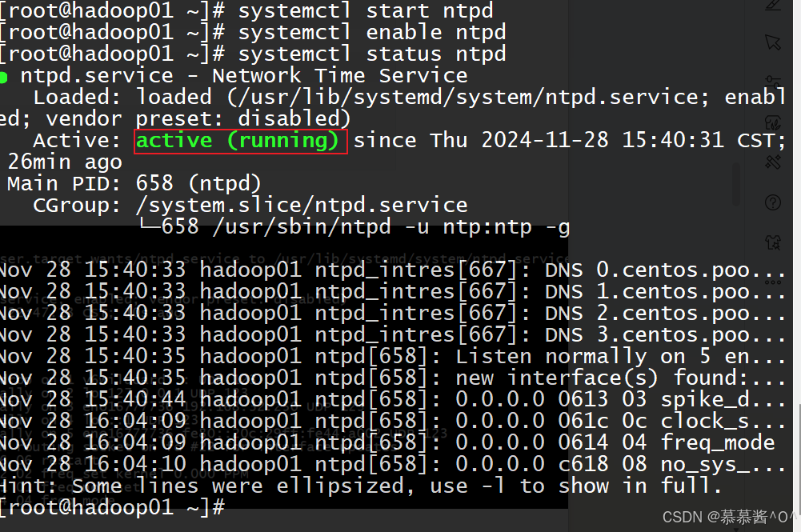
Task: Open the sliders settings icon in sidebar
Action: click(772, 82)
